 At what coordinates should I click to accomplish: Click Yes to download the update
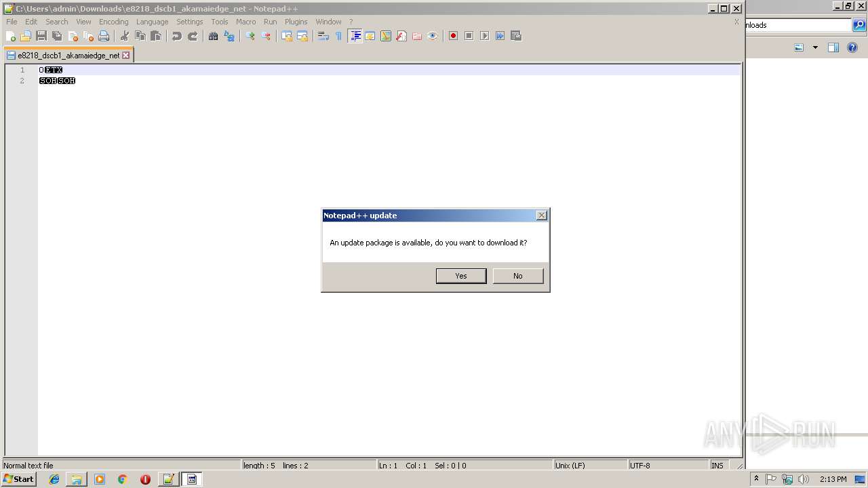(460, 276)
